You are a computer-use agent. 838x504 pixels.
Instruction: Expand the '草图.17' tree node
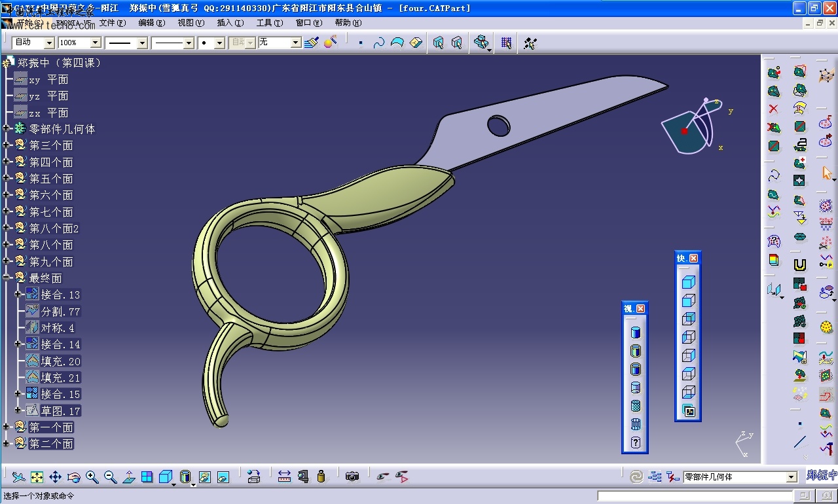pyautogui.click(x=18, y=410)
